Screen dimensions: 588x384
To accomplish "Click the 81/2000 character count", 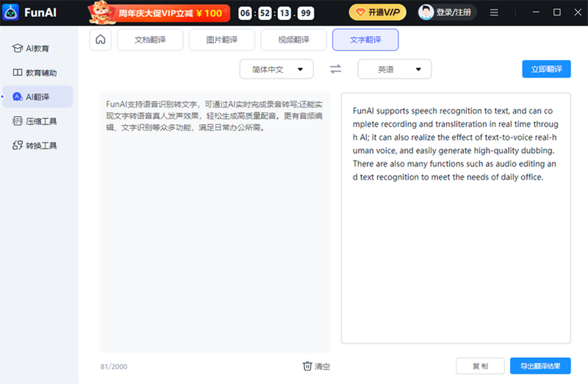I will tap(113, 367).
